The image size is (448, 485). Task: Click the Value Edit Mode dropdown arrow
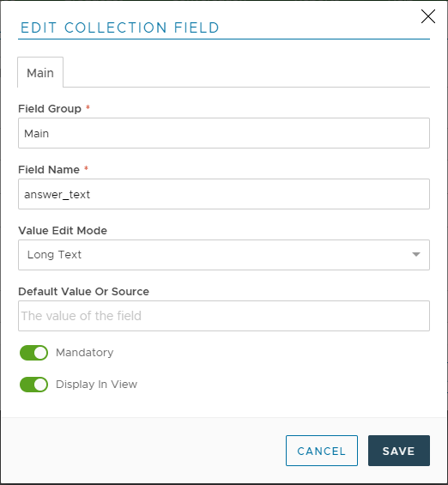click(416, 255)
